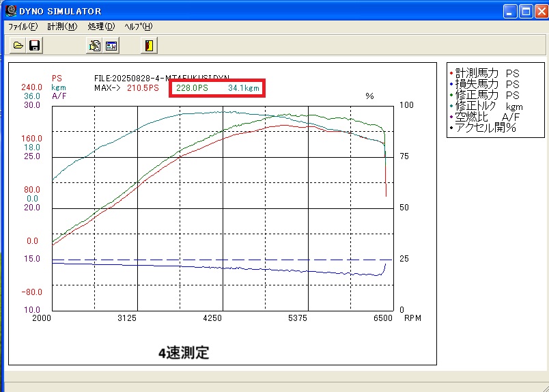549x392 pixels.
Task: Click the アクセル開% legend entry
Action: point(483,128)
